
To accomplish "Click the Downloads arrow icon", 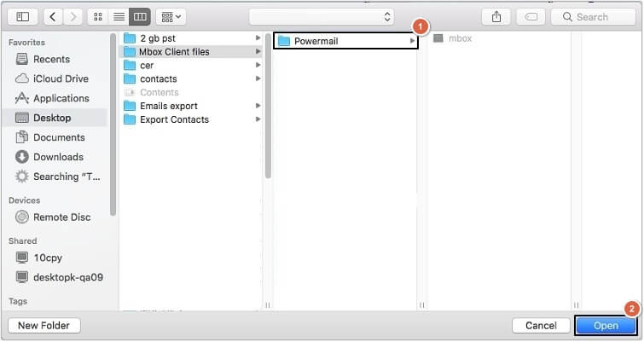I will click(22, 157).
